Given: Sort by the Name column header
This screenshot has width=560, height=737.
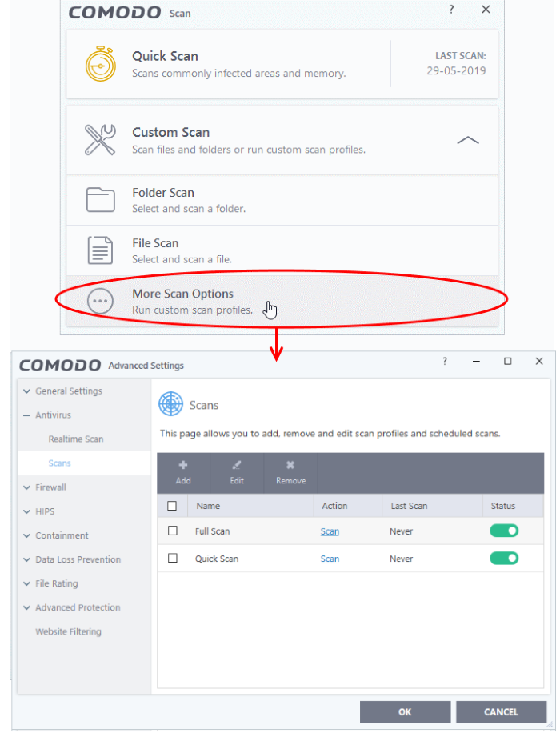Looking at the screenshot, I should [251, 506].
